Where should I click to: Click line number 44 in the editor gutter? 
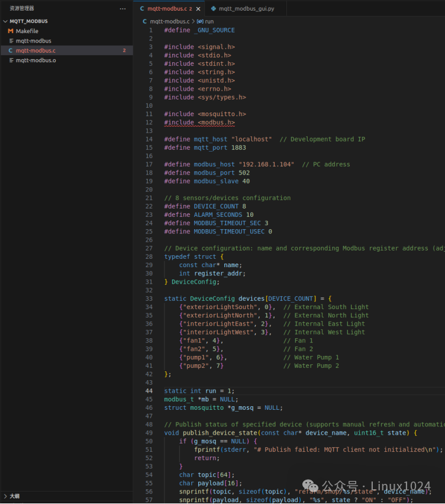pyautogui.click(x=149, y=391)
